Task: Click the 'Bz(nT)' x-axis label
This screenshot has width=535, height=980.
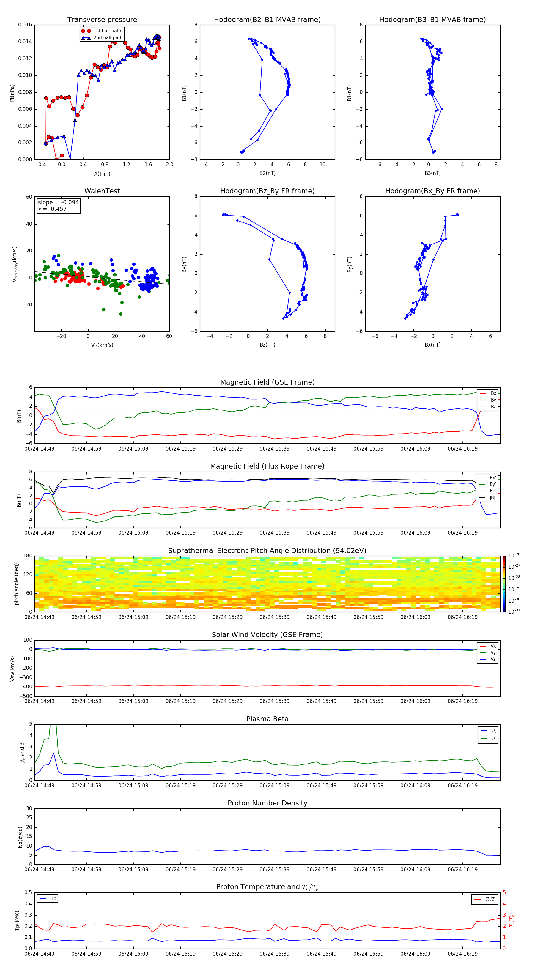Action: pos(267,345)
